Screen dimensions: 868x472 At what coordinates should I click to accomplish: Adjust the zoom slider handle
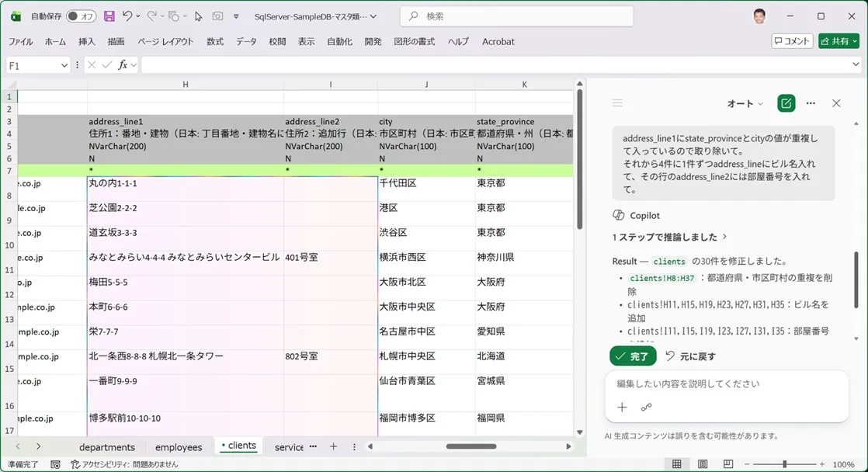[784, 464]
